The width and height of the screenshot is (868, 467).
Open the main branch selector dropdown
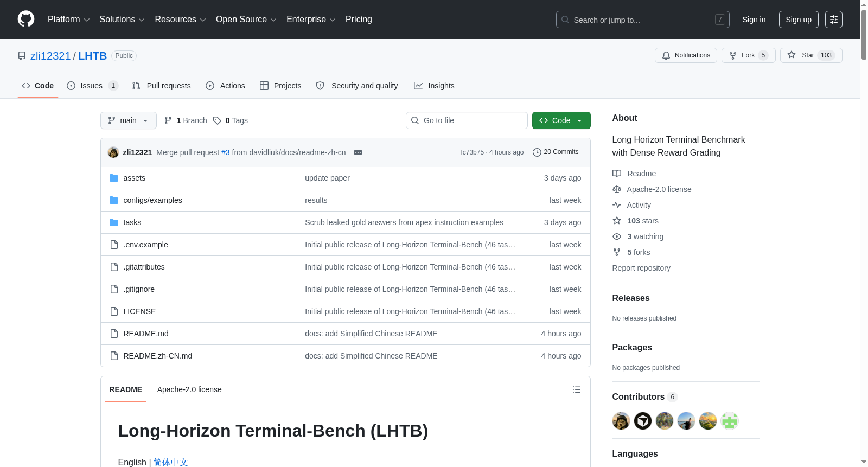[x=129, y=120]
